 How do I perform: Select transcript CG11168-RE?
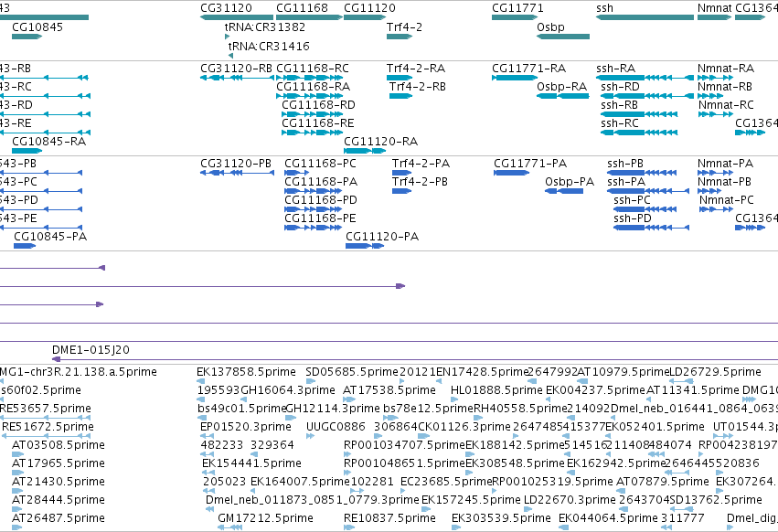point(318,123)
